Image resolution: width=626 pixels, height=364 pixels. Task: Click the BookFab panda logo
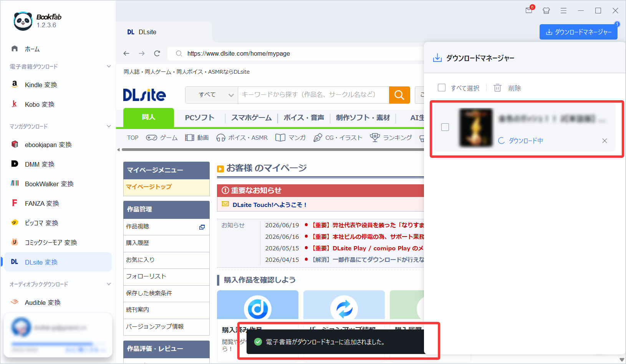pyautogui.click(x=23, y=21)
